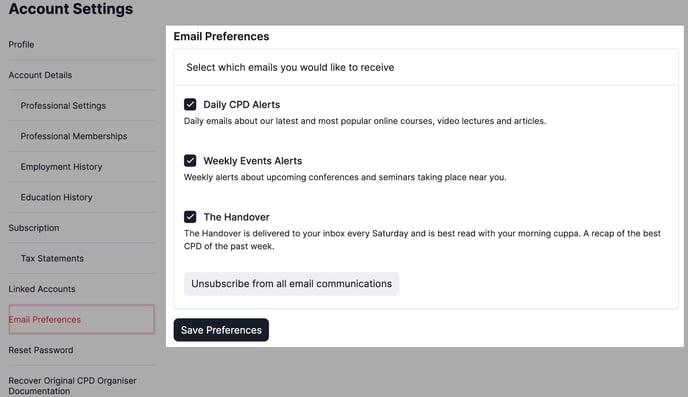688x397 pixels.
Task: Open Professional Settings in sidebar
Action: coord(63,106)
